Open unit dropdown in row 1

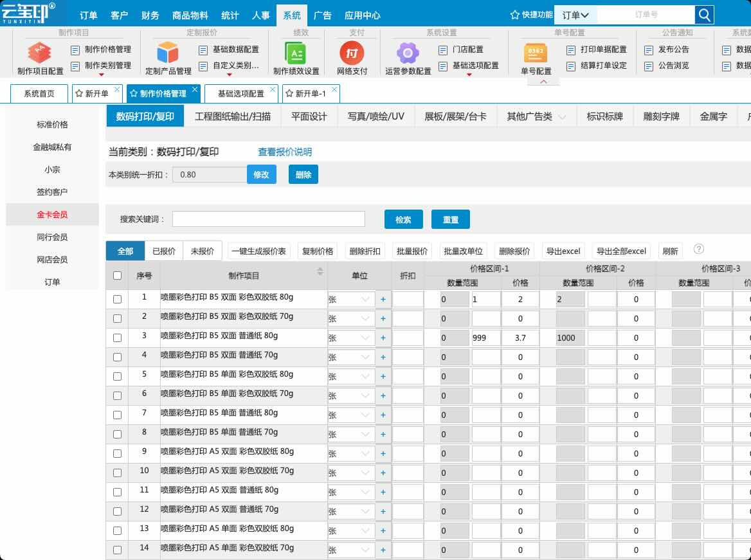(351, 300)
